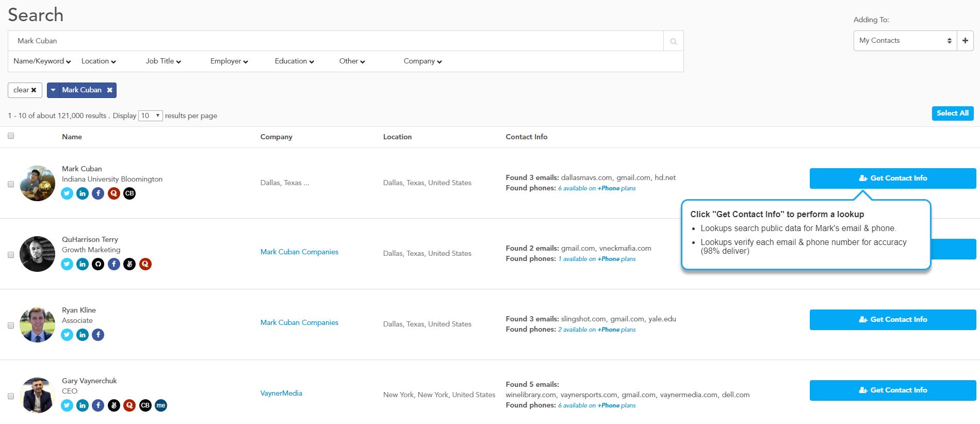
Task: Click QuHarrison Terry's profile photo
Action: (37, 254)
